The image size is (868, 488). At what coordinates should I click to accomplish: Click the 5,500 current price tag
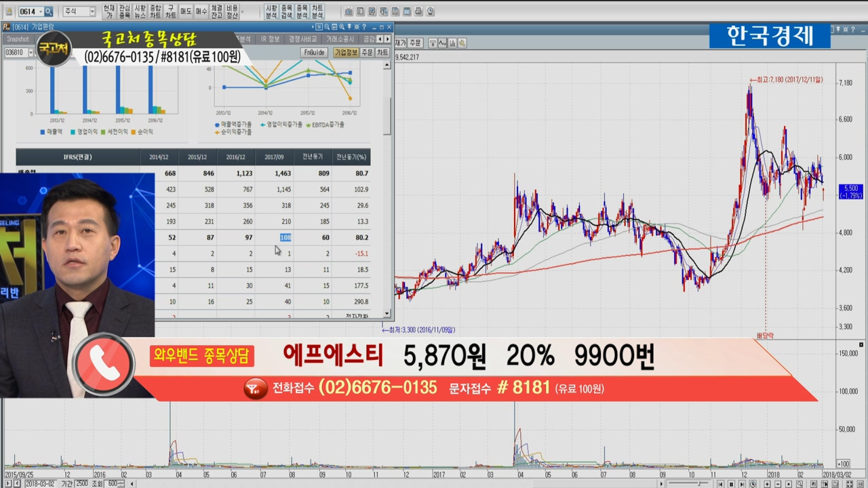pos(850,191)
